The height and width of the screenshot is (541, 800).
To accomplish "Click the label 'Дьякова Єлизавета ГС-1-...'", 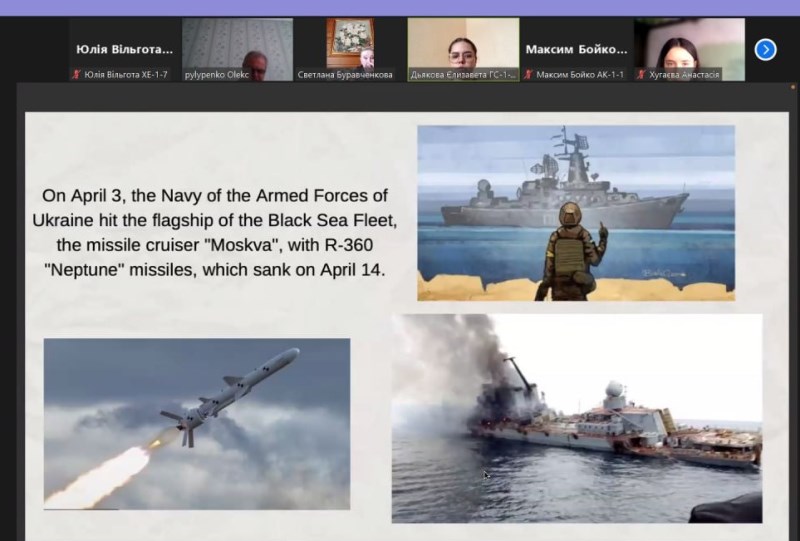I will pyautogui.click(x=463, y=75).
